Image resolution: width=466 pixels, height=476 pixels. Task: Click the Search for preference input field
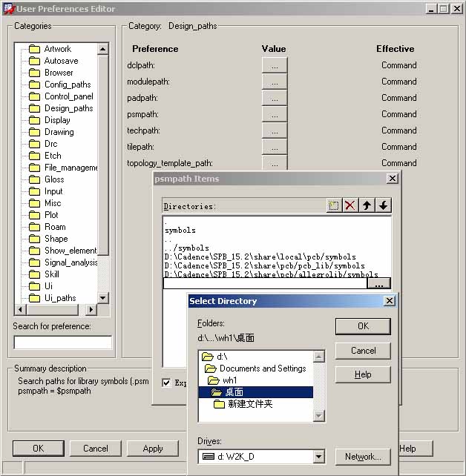pos(63,343)
